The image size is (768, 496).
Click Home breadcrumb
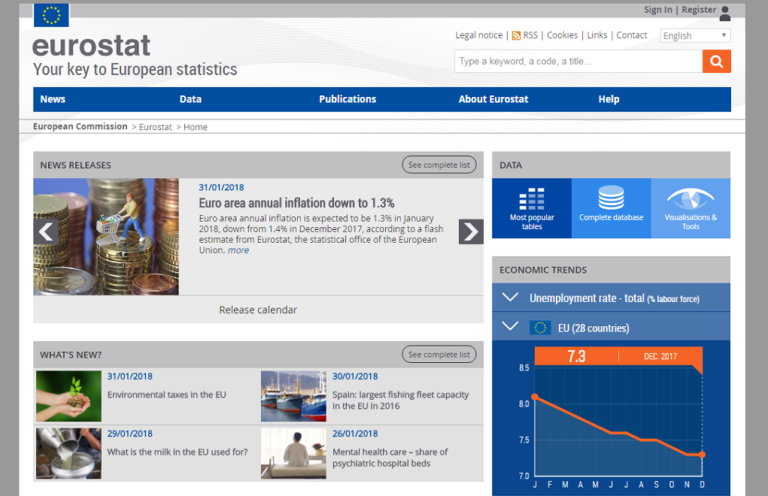tap(195, 127)
